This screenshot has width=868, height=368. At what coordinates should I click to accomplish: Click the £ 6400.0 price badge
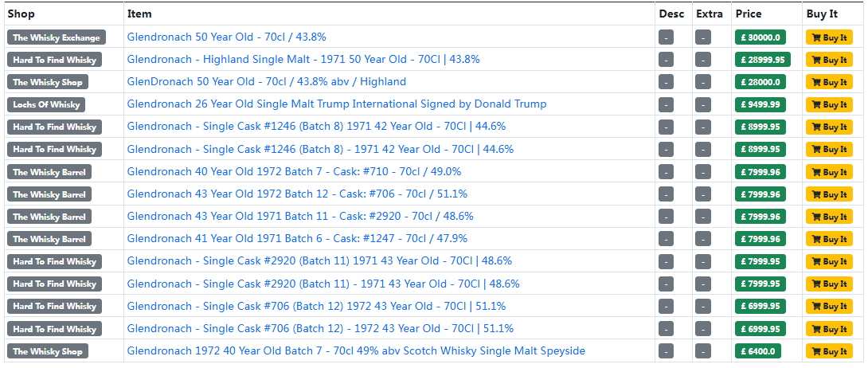coord(758,351)
